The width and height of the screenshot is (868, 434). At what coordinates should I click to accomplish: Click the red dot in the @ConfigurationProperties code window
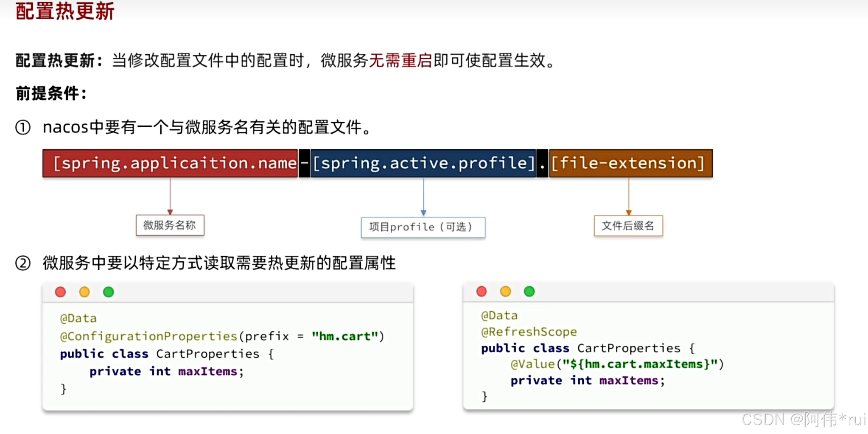61,292
